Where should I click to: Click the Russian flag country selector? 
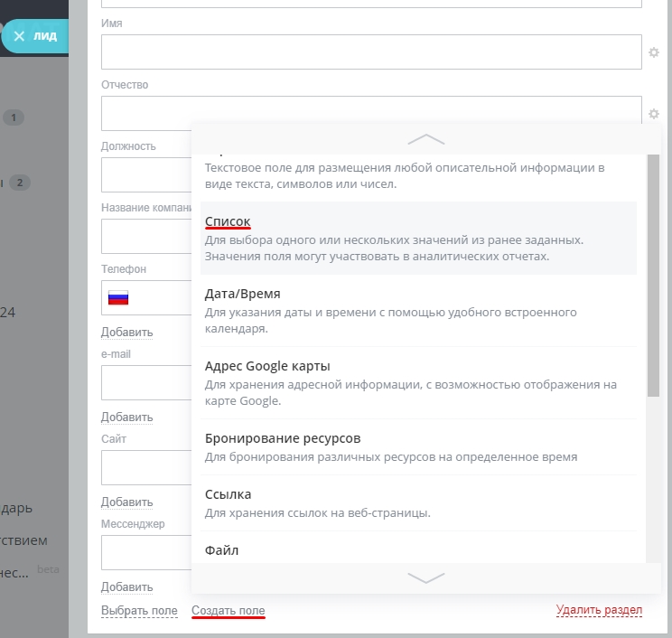[x=118, y=297]
